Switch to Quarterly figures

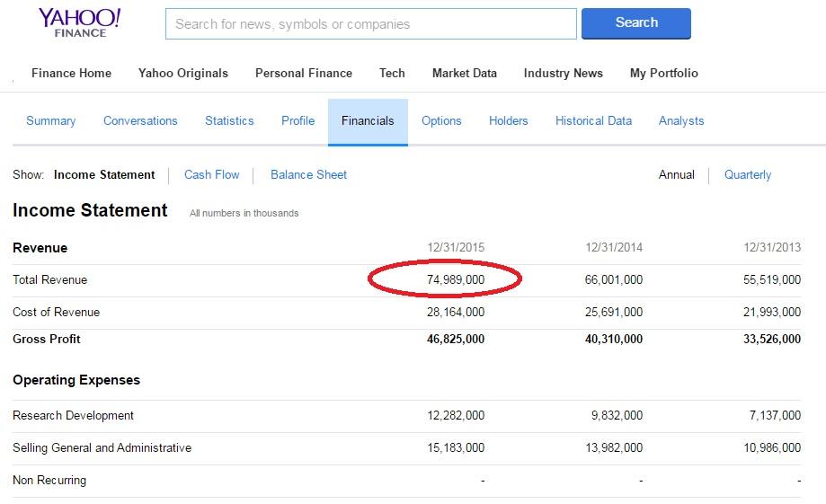click(x=748, y=175)
